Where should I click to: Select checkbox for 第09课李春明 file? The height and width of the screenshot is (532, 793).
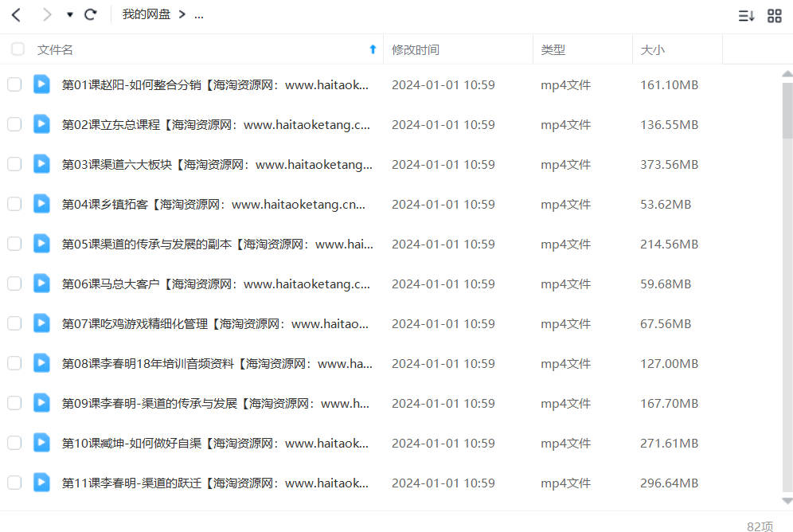14,403
